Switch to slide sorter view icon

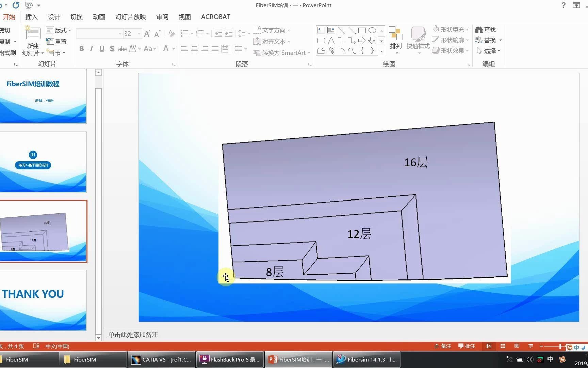click(503, 346)
